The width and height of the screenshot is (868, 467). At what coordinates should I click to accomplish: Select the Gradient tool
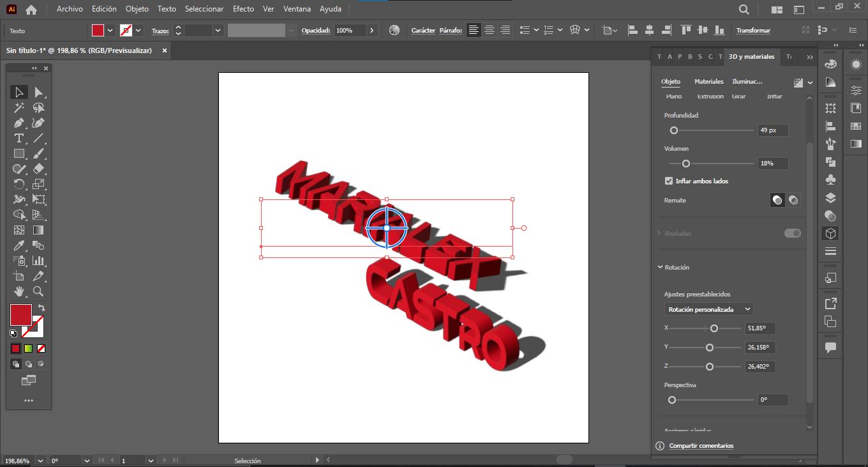(38, 230)
